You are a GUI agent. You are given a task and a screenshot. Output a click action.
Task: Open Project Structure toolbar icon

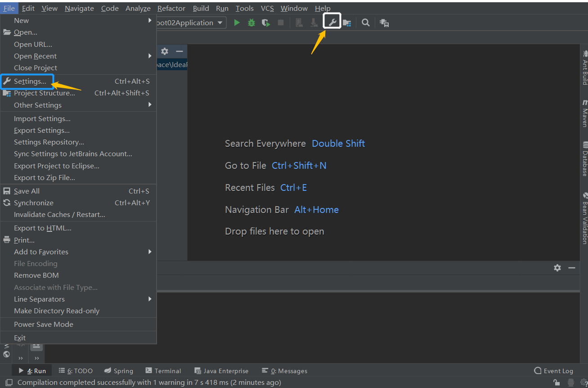pos(347,23)
